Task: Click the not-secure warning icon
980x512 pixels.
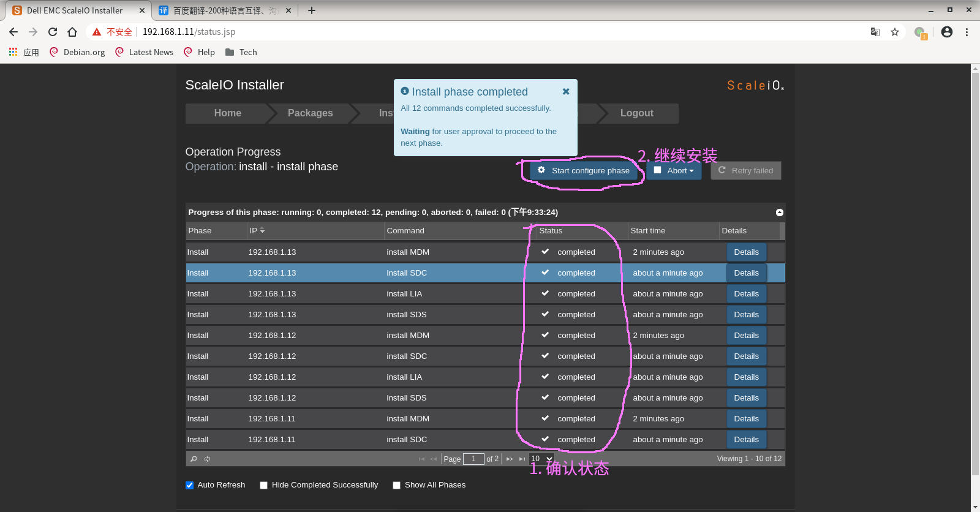Action: point(97,32)
